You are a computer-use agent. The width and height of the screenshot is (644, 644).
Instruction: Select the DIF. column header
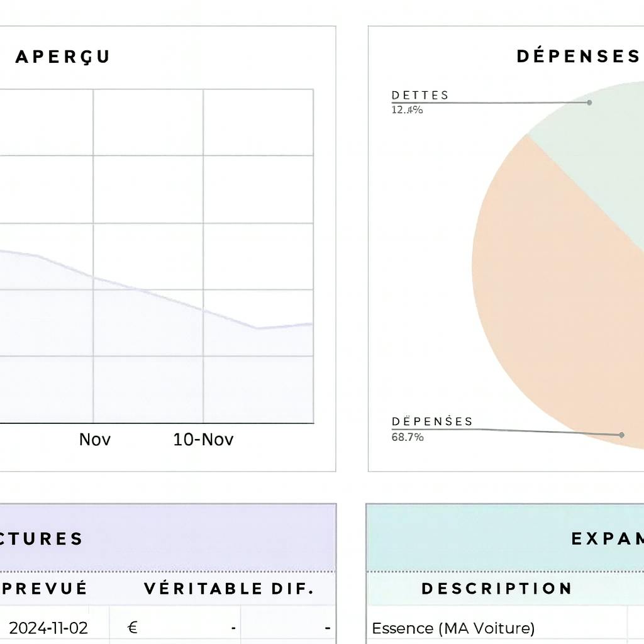click(x=291, y=589)
